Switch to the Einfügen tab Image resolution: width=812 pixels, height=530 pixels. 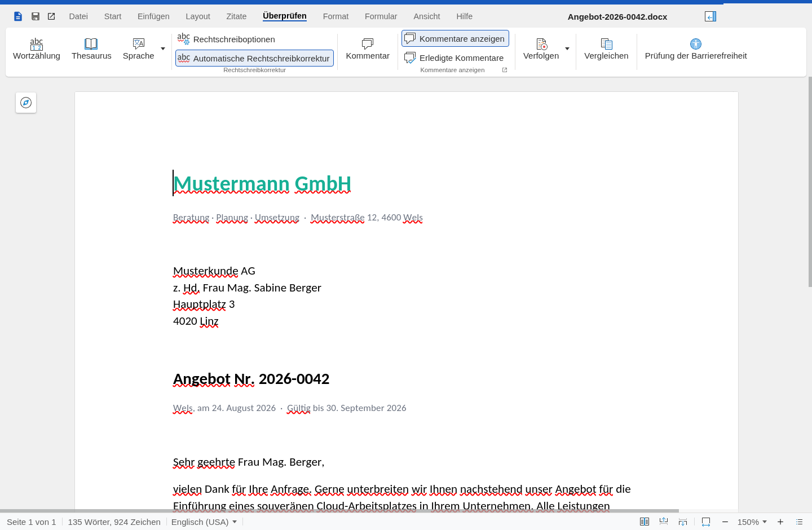point(153,16)
